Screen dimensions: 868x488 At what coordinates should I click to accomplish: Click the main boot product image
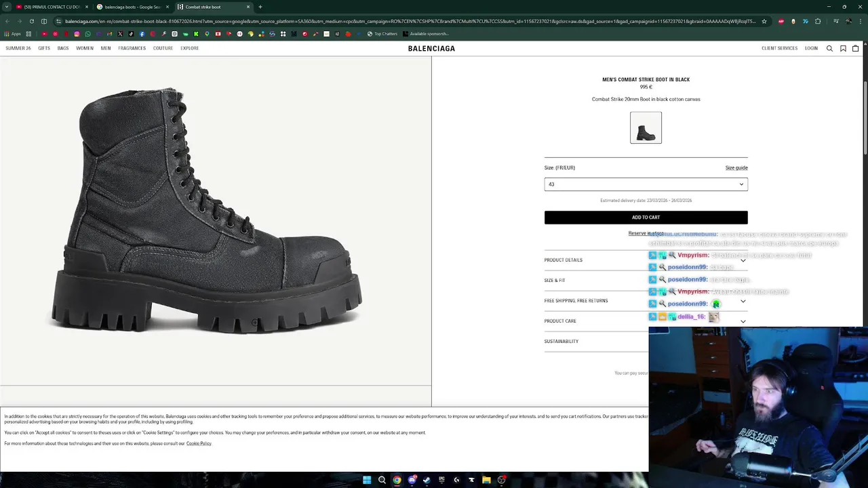216,221
